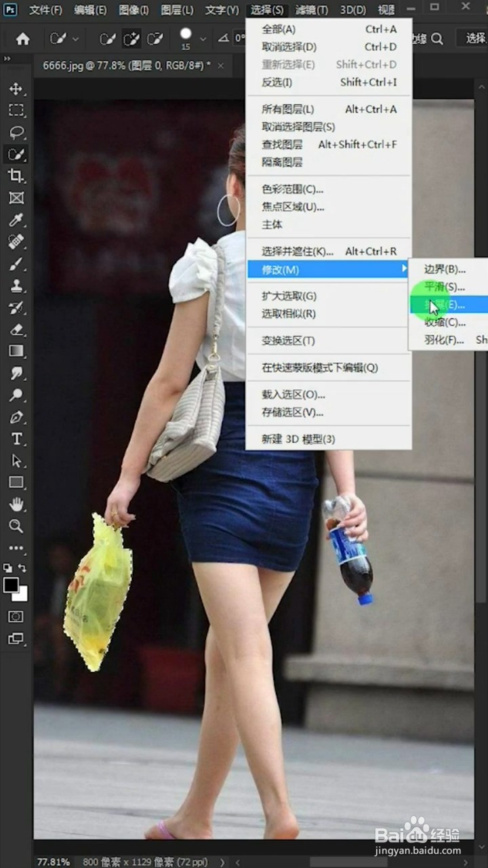Open the 图层(L) menu

[177, 10]
